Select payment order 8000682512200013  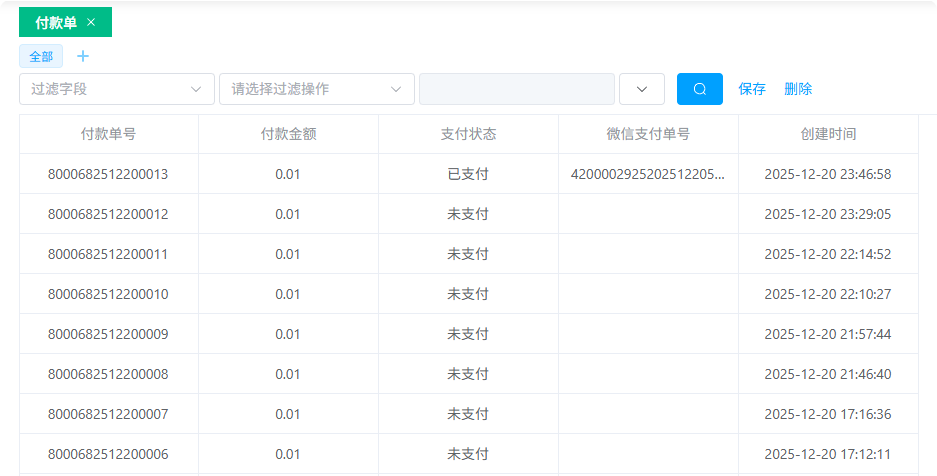click(108, 174)
